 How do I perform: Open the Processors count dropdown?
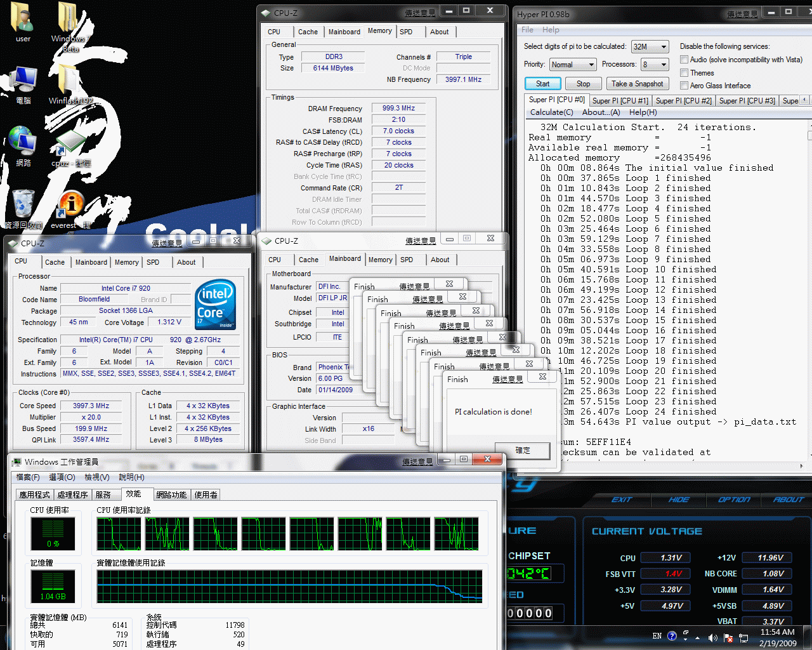[x=655, y=64]
